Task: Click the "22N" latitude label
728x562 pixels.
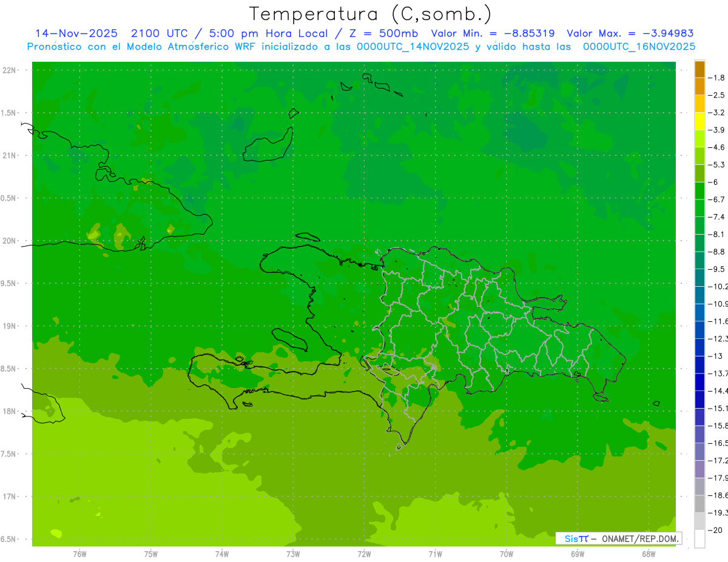Action: click(9, 70)
